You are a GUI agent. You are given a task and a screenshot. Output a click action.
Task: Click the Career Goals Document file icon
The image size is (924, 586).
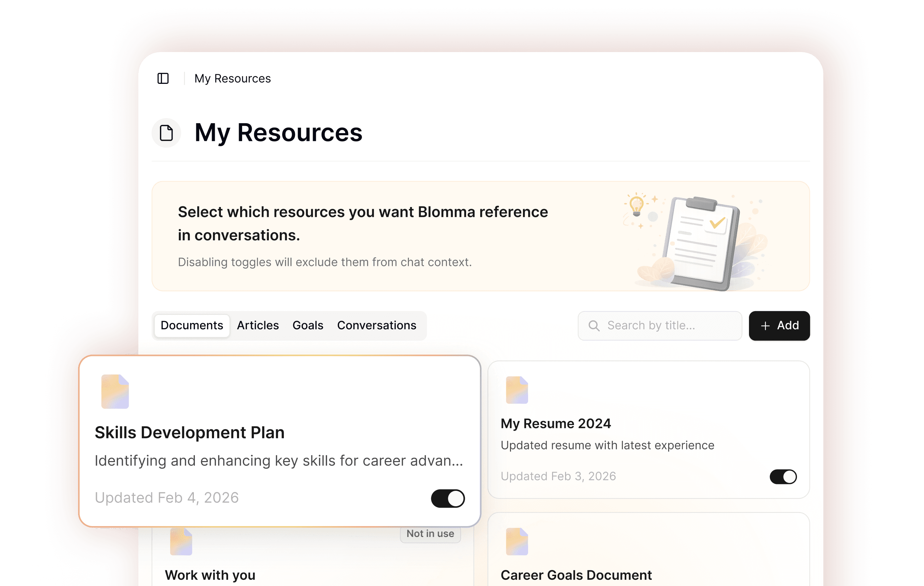click(x=516, y=542)
